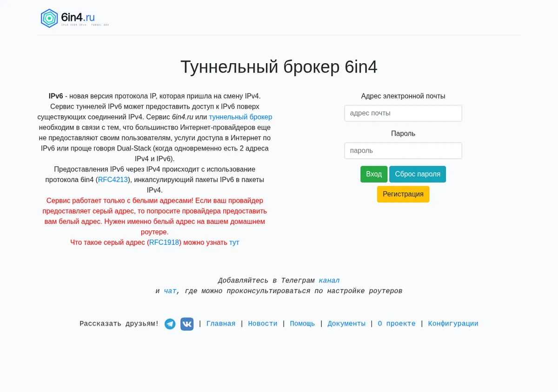Open the Telegram канал link

(329, 281)
